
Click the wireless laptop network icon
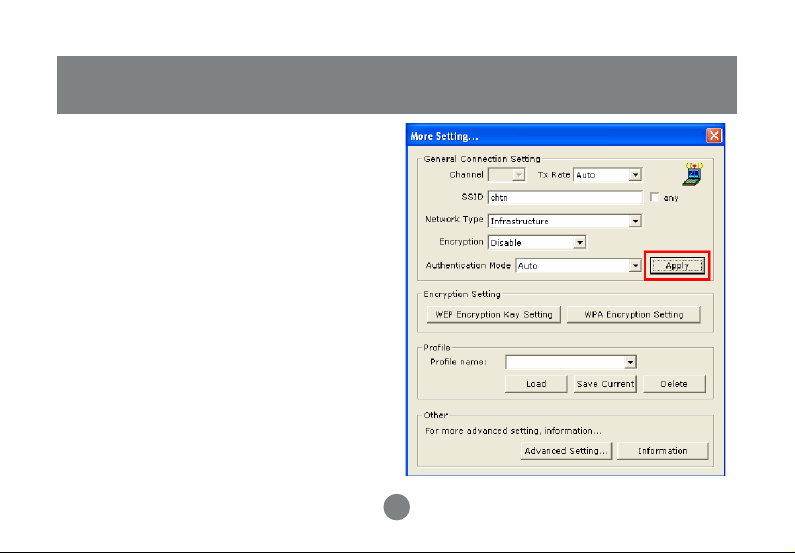(693, 174)
